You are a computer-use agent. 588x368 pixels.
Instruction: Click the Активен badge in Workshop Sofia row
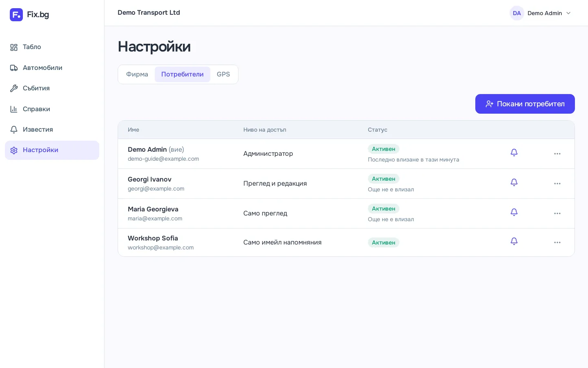(383, 242)
